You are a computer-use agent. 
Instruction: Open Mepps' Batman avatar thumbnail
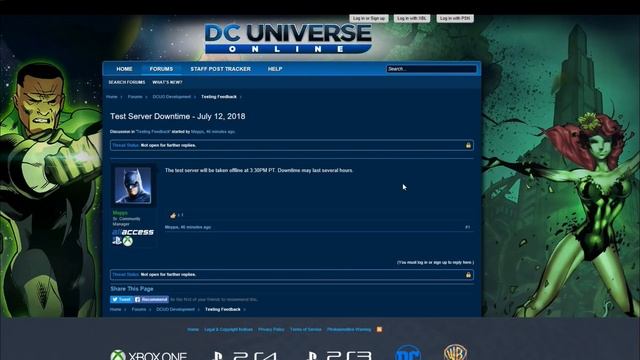pos(133,185)
